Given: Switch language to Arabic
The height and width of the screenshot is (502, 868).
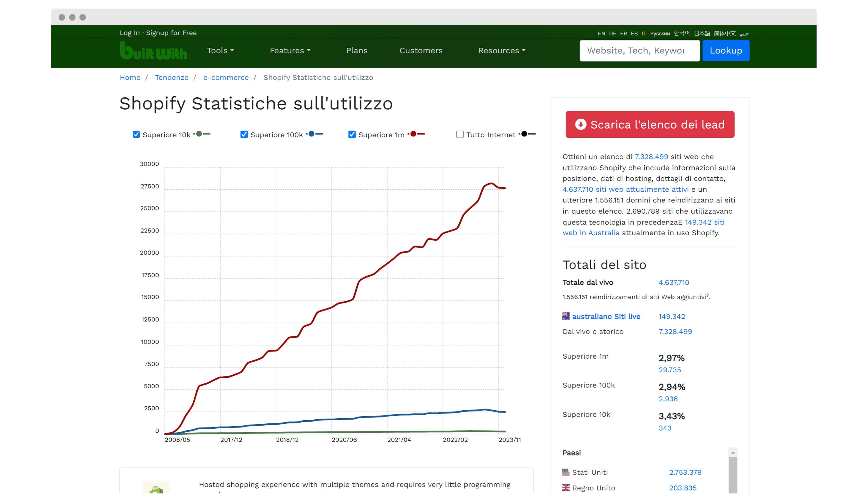Looking at the screenshot, I should (x=744, y=33).
